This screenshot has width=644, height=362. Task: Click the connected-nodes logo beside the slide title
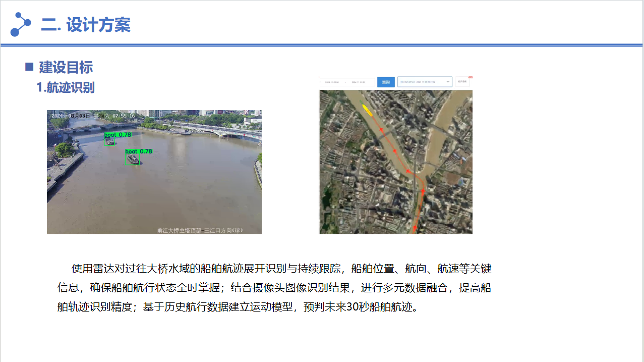pyautogui.click(x=20, y=24)
